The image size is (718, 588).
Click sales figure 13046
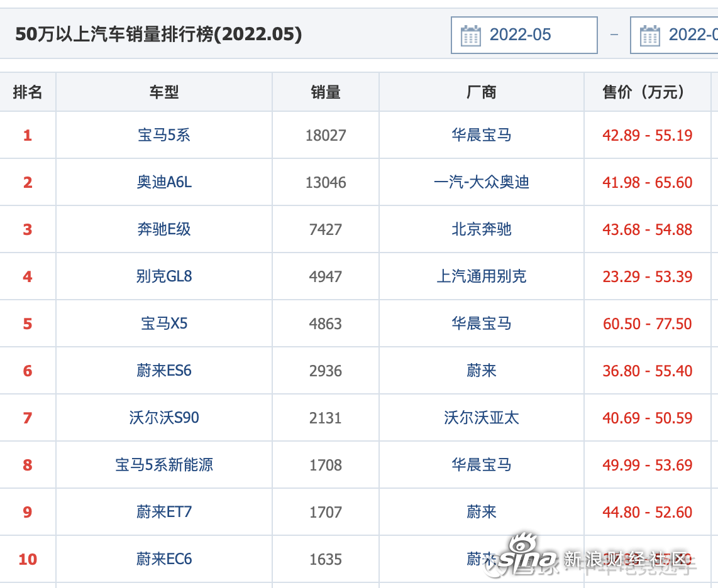coord(326,183)
